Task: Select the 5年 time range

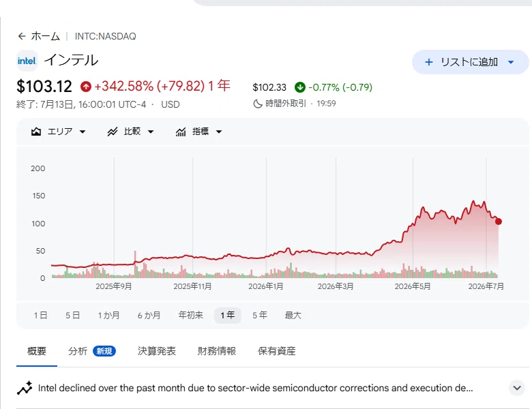Action: (x=260, y=316)
